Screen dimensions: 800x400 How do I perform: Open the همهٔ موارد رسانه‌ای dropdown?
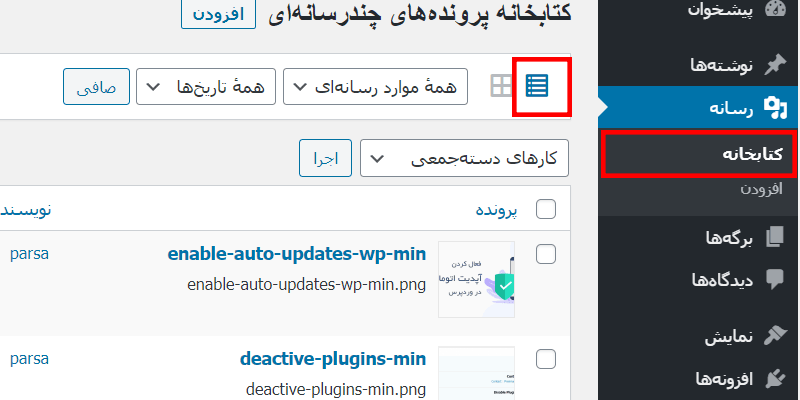tap(376, 87)
